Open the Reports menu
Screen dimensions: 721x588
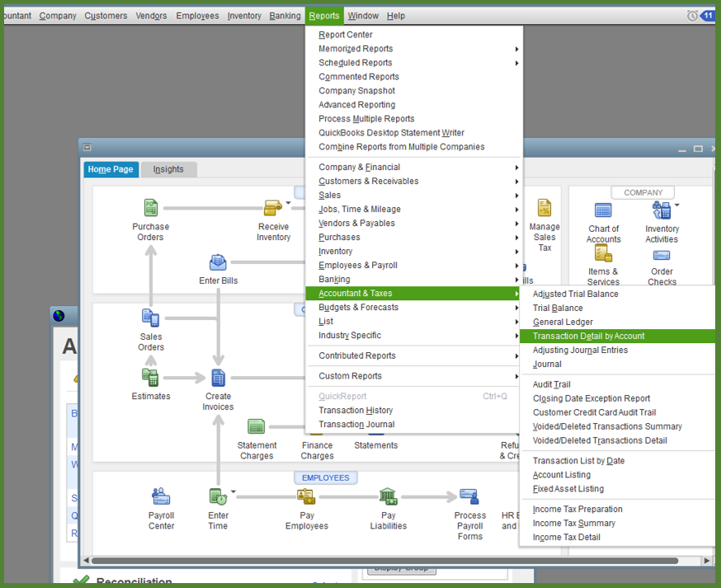coord(323,16)
